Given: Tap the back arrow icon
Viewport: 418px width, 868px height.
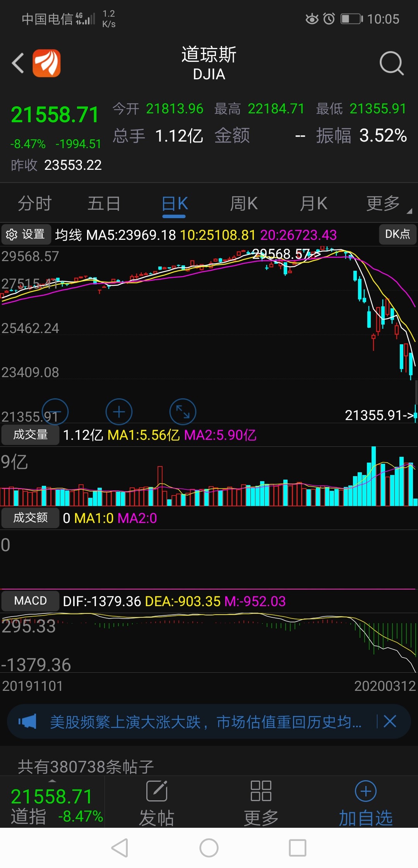Looking at the screenshot, I should [18, 63].
